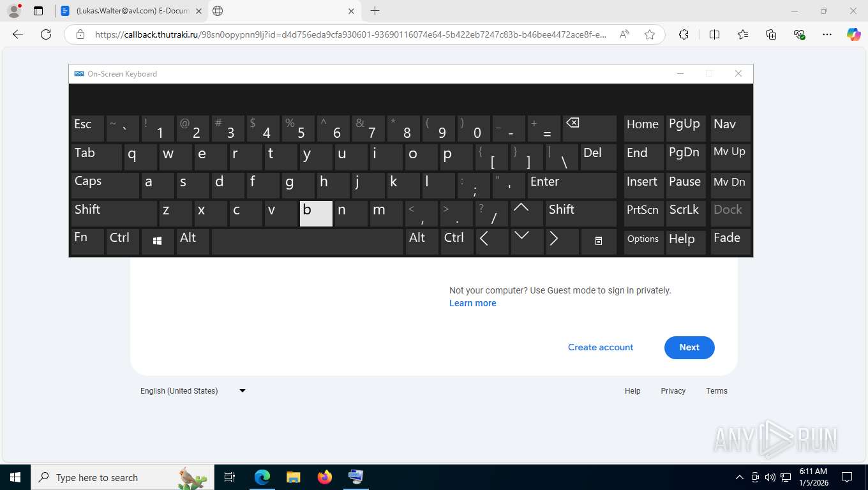The width and height of the screenshot is (868, 490).
Task: Open Edge extensions puzzle icon
Action: (684, 34)
